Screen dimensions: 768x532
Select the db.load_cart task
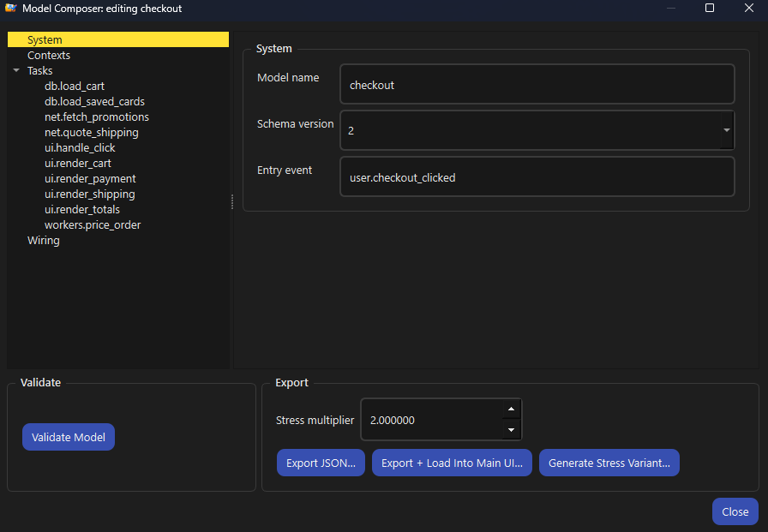[75, 87]
